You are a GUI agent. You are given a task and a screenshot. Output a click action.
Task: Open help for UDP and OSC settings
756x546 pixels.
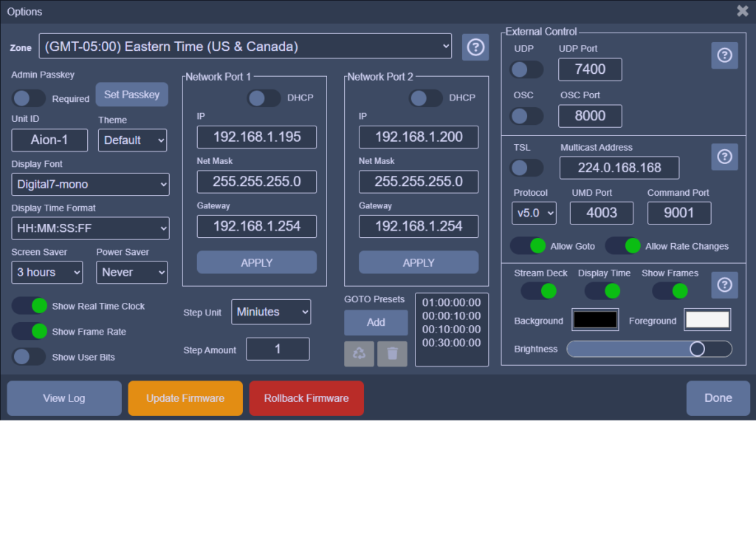click(x=724, y=55)
